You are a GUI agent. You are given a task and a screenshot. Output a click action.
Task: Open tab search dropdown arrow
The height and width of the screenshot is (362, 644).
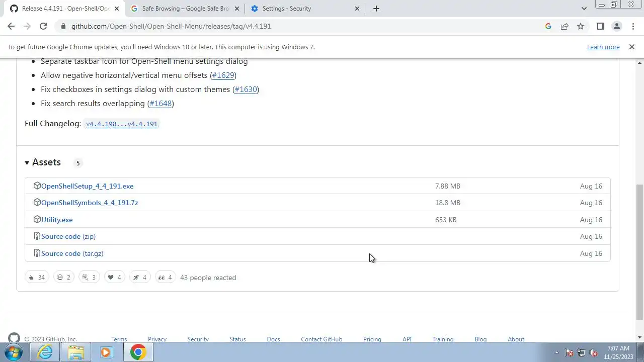[x=584, y=9]
